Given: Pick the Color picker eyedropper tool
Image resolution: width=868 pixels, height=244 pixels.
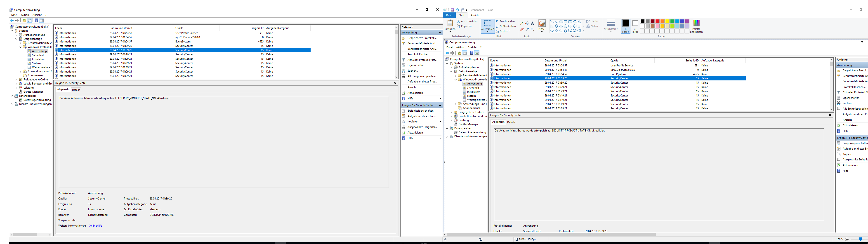Looking at the screenshot, I should point(527,30).
